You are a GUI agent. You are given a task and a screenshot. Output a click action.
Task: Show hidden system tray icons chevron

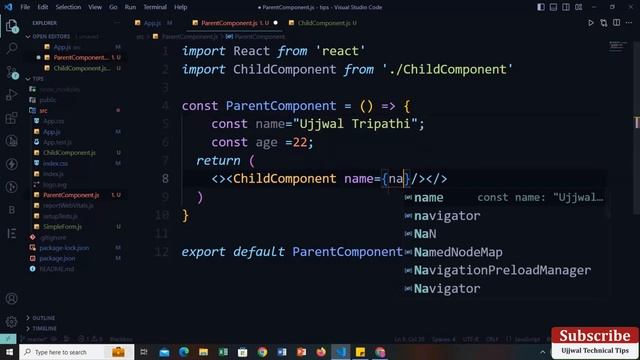(542, 352)
